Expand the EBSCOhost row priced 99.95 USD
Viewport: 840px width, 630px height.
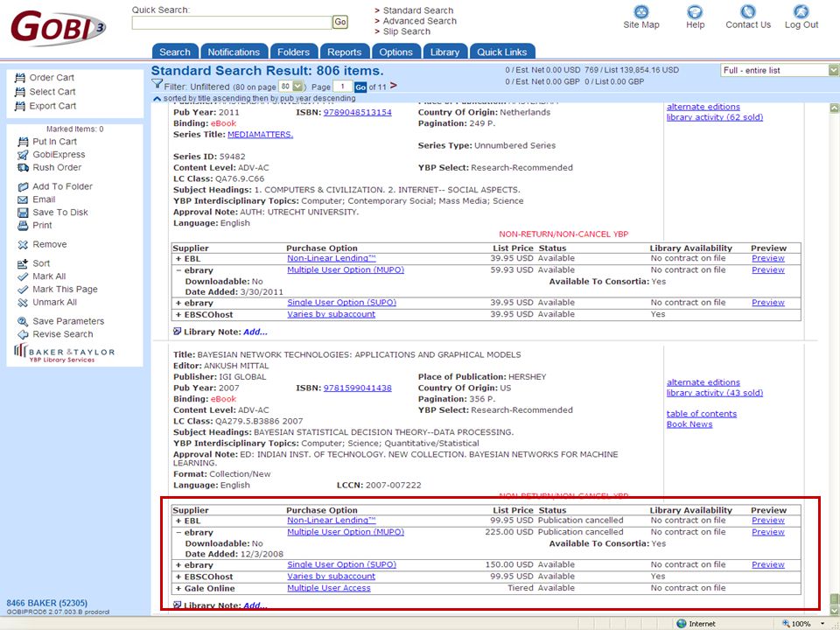click(178, 577)
